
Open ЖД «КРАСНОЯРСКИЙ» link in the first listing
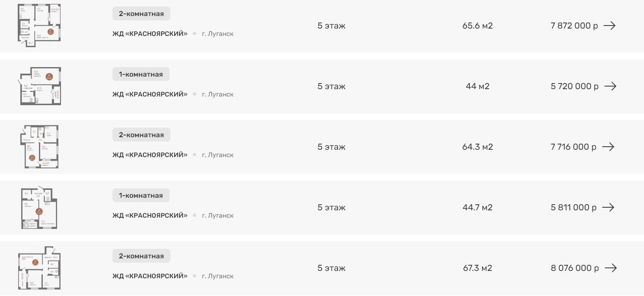150,33
